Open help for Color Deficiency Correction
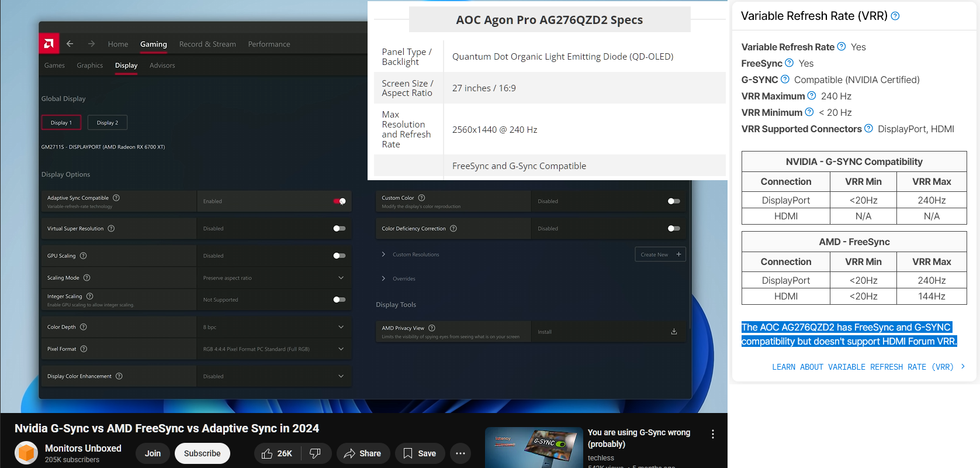Image resolution: width=980 pixels, height=468 pixels. (x=453, y=228)
